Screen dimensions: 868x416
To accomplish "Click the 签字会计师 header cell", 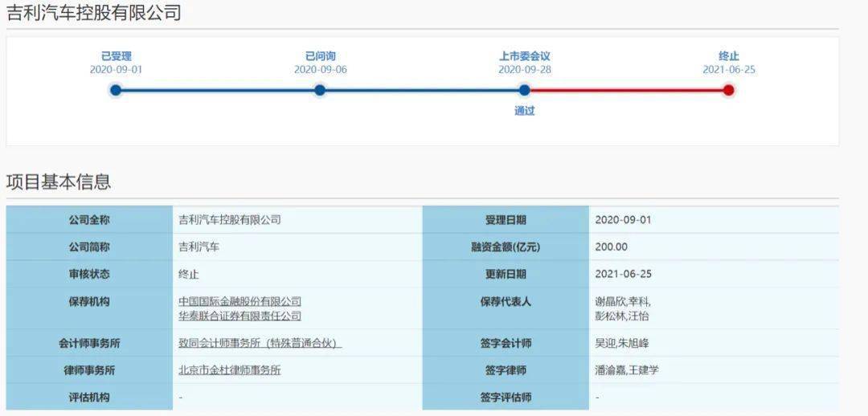I will click(x=506, y=343).
